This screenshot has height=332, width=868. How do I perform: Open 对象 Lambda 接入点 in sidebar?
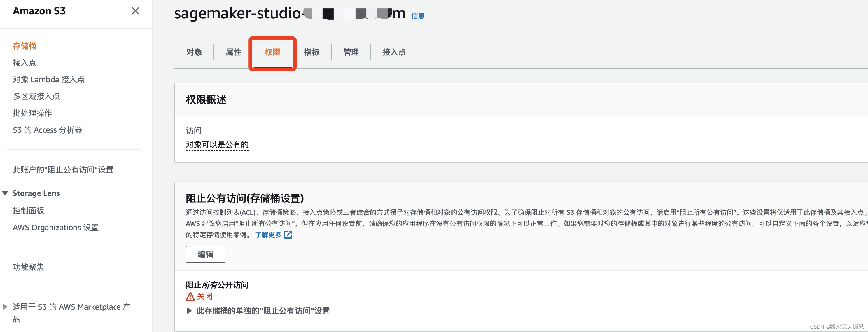[x=49, y=80]
